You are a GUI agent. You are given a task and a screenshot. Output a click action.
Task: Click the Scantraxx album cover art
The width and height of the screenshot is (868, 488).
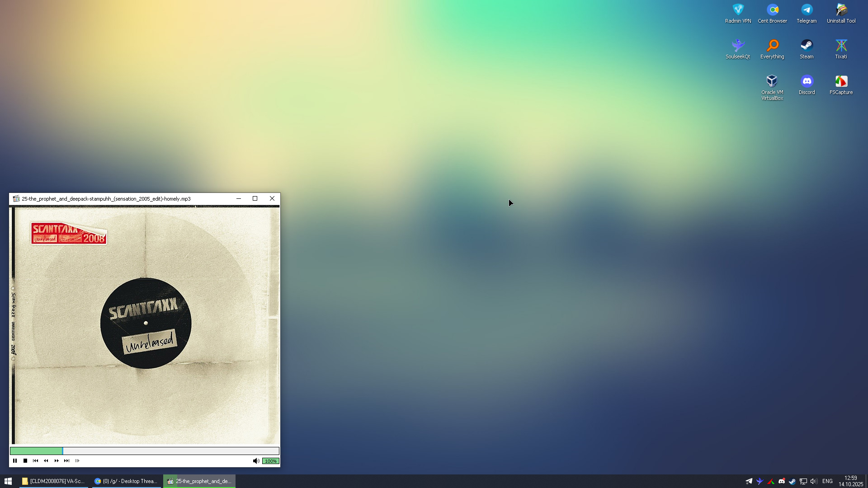coord(145,325)
